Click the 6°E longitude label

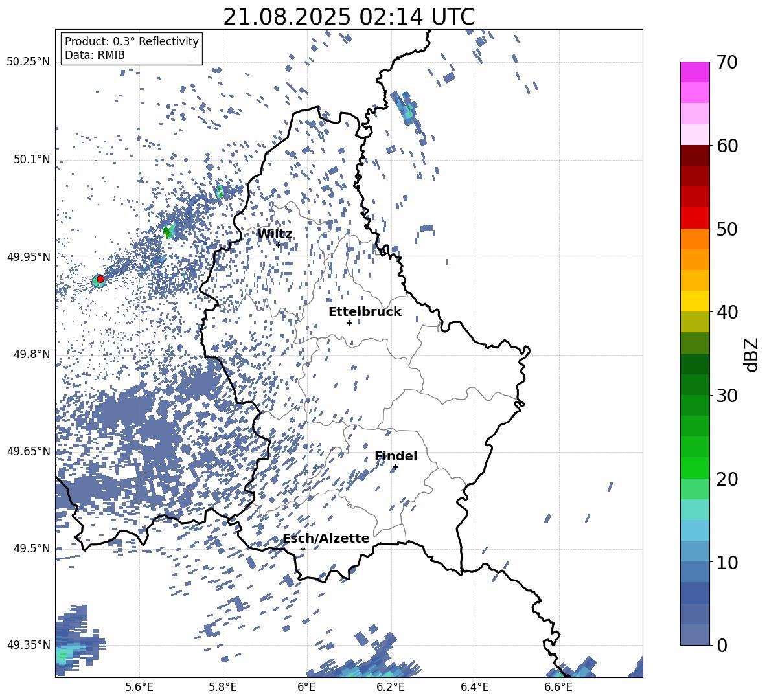pos(306,688)
